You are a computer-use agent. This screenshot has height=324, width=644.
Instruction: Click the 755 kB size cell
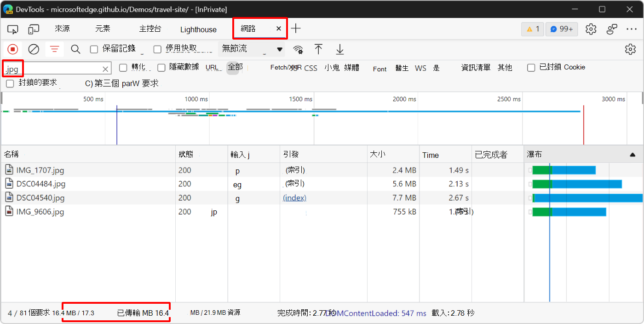tap(405, 212)
